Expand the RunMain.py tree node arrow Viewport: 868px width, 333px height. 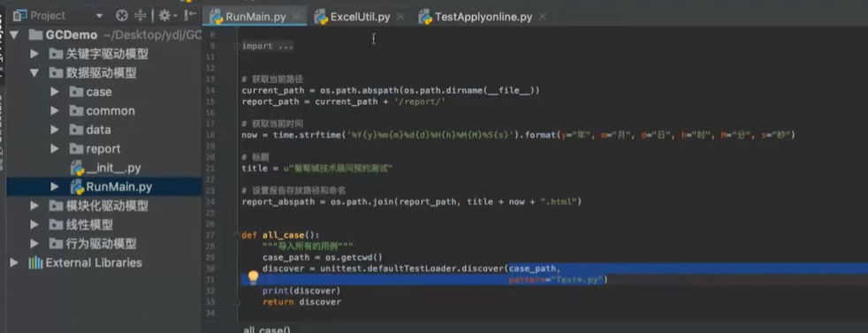pos(54,187)
